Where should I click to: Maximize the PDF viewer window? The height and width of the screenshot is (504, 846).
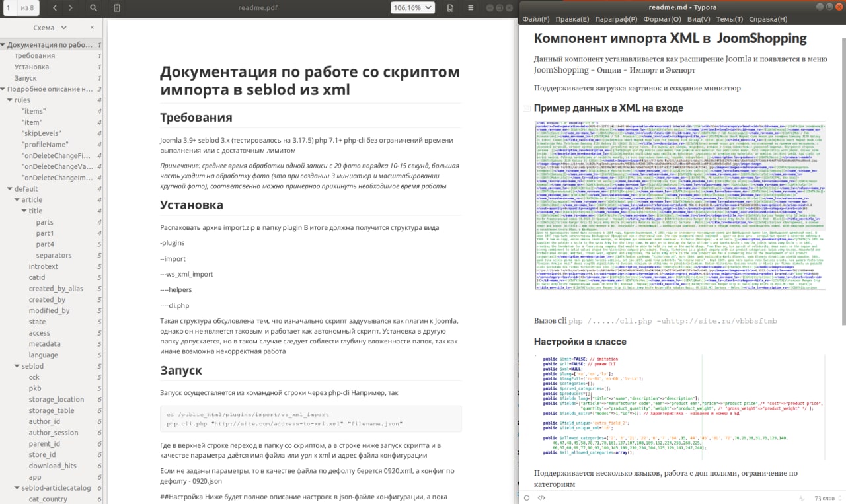click(500, 8)
